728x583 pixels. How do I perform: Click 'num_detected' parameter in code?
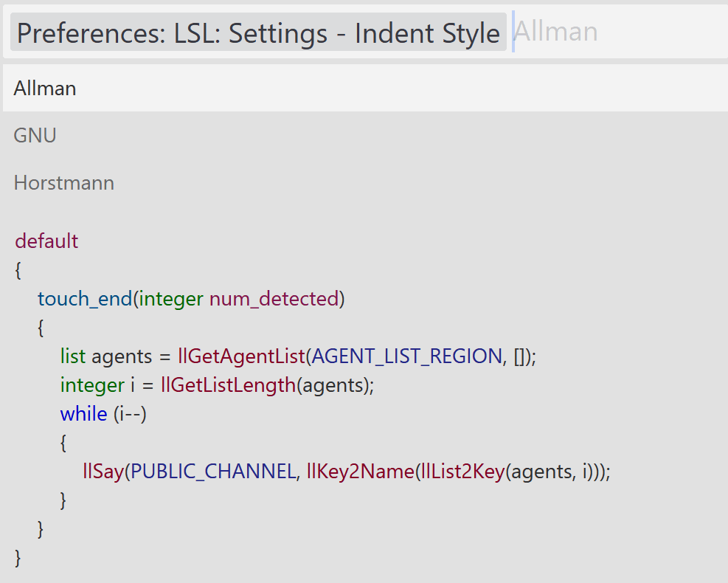click(274, 299)
